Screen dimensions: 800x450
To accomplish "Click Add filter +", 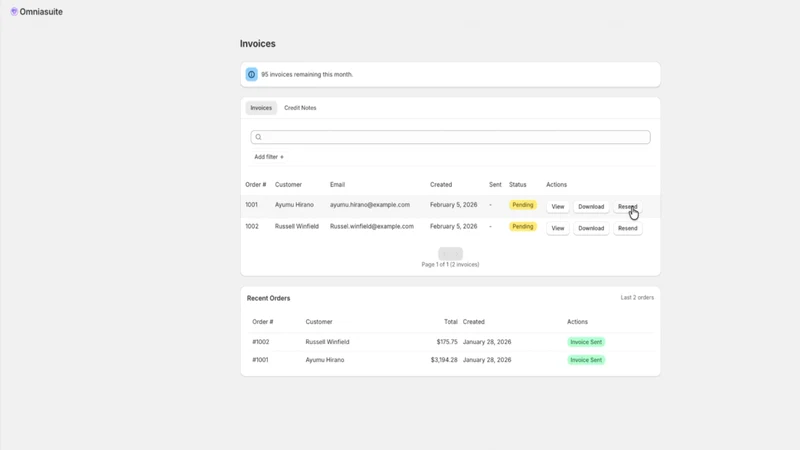I will click(x=269, y=157).
